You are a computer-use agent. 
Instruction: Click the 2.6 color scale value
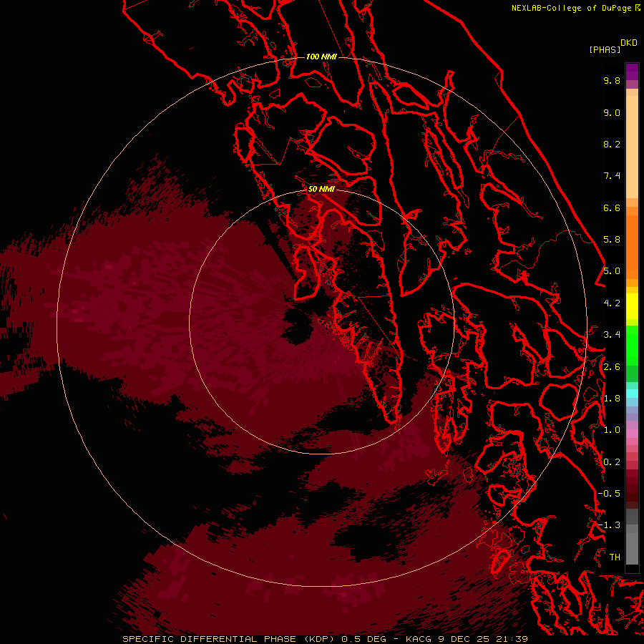click(612, 367)
